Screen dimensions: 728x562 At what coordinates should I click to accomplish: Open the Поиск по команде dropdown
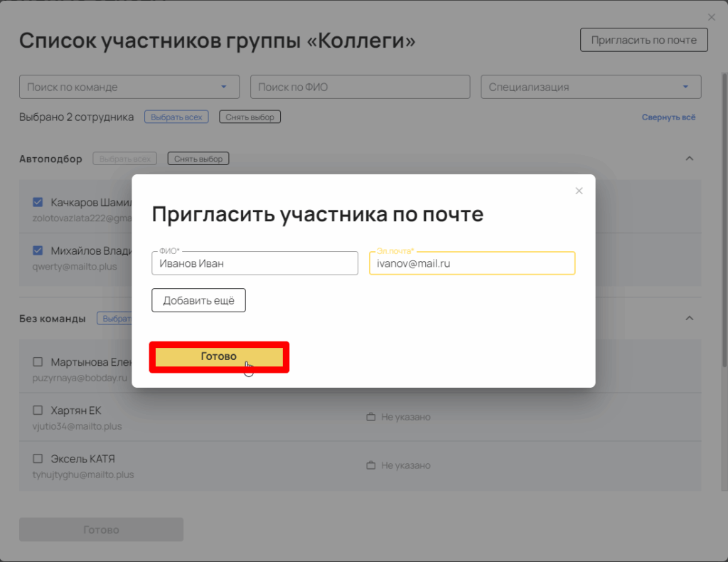click(x=223, y=87)
